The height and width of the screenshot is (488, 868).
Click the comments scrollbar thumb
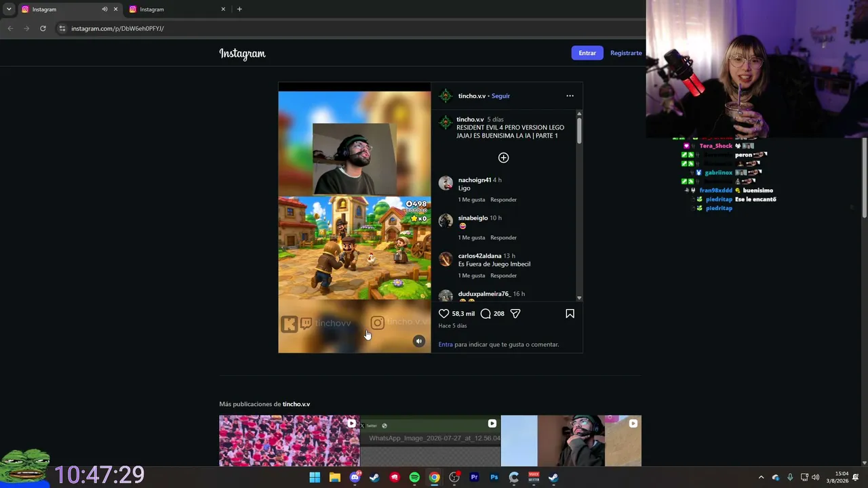579,130
